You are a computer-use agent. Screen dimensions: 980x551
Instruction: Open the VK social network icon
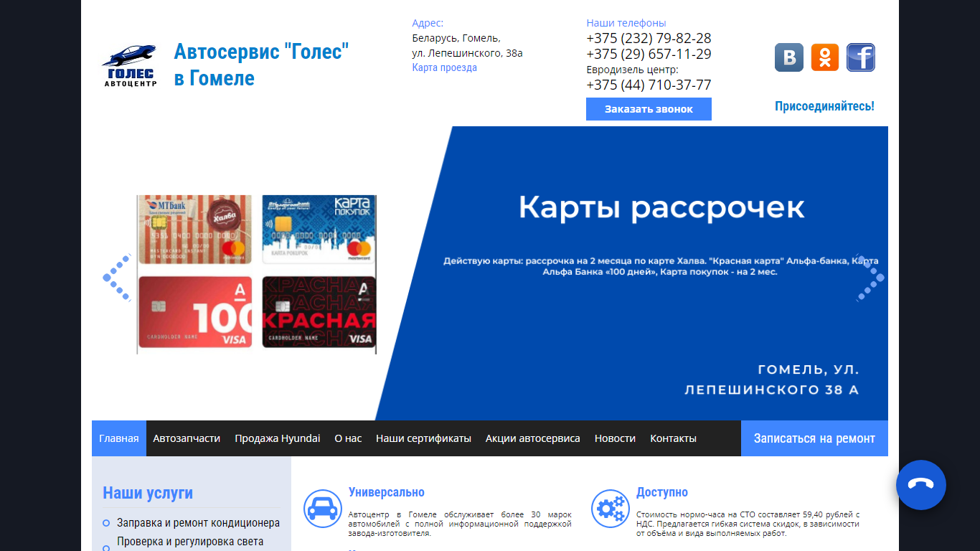click(789, 57)
